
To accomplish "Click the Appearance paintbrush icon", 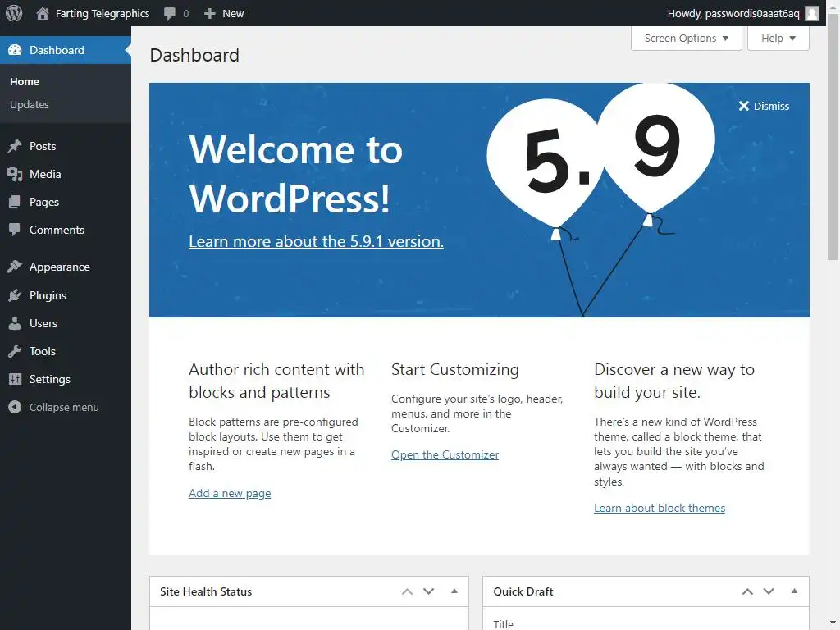I will coord(15,267).
